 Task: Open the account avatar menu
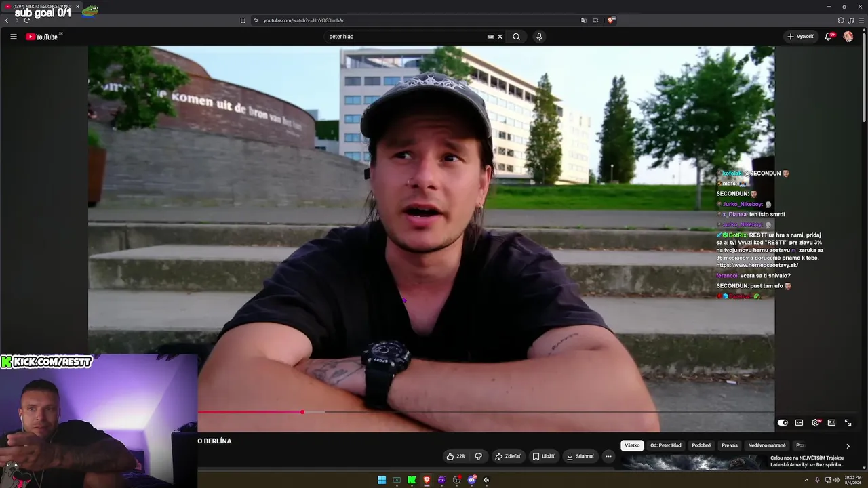(x=848, y=37)
